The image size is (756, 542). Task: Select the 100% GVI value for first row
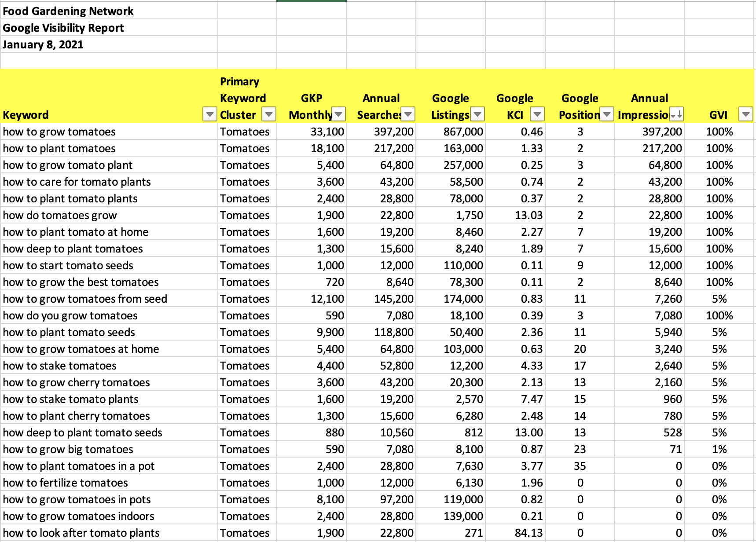click(x=719, y=131)
